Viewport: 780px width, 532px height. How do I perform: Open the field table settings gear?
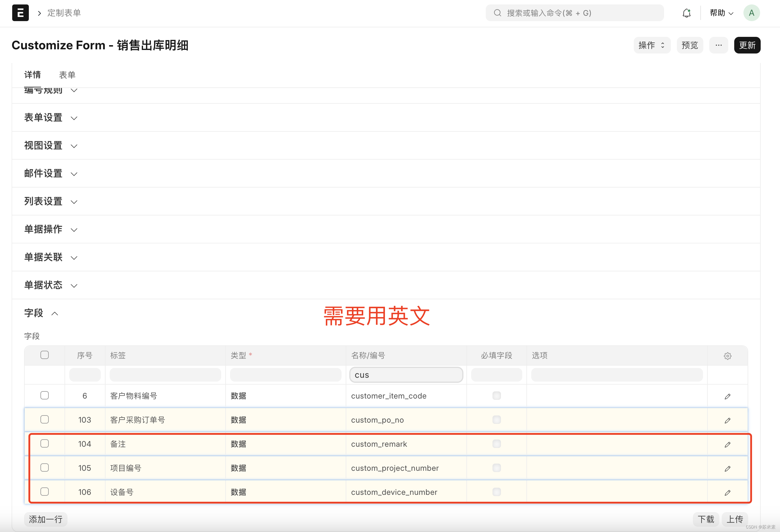point(728,356)
